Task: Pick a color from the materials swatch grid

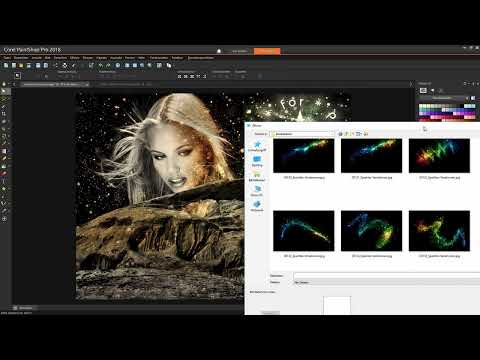Action: 447,112
